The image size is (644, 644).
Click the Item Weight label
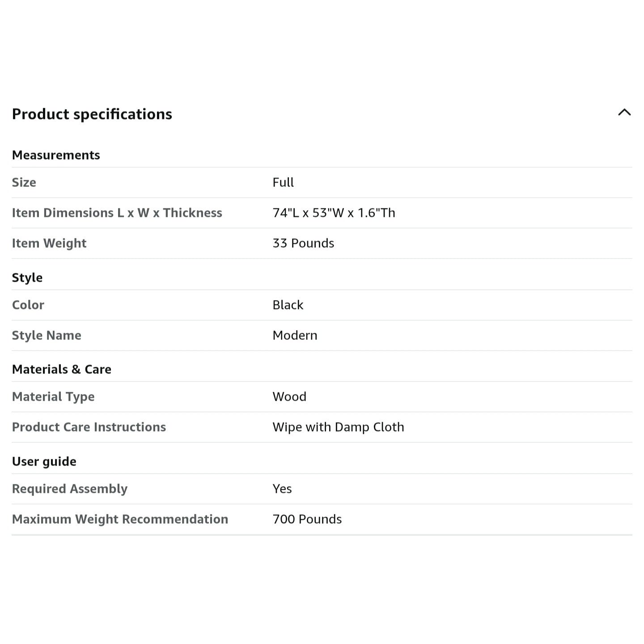click(49, 243)
